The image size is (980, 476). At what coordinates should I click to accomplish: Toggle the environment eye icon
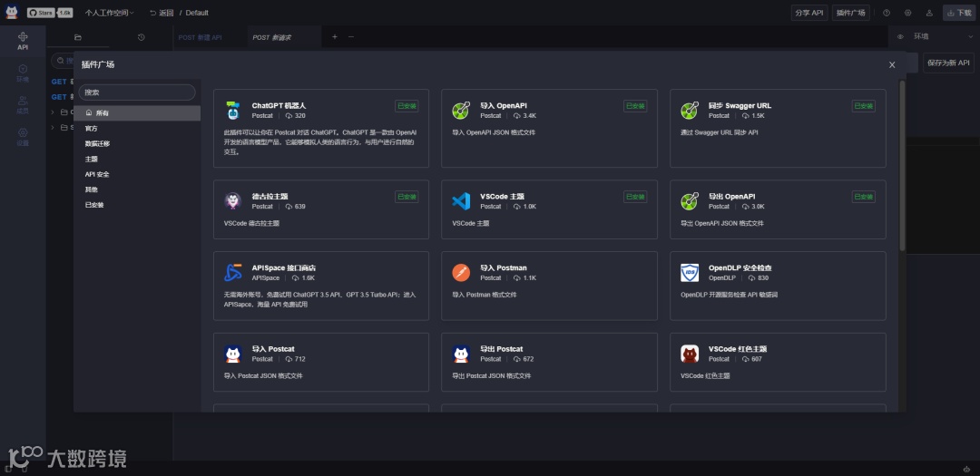[x=901, y=37]
